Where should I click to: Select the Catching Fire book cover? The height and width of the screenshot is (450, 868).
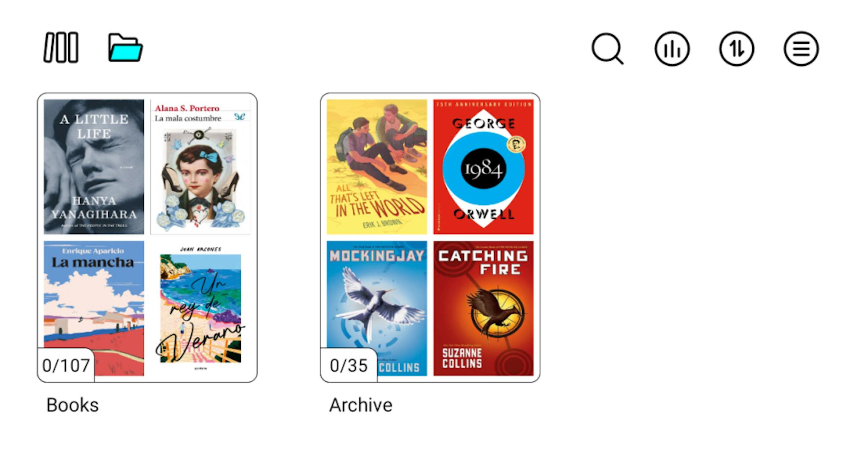point(484,308)
